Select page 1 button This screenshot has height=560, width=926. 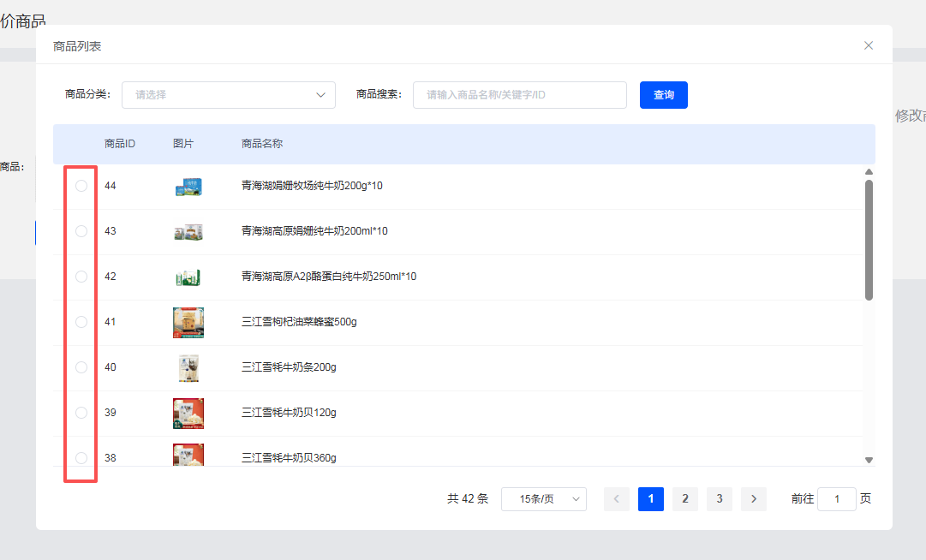651,498
